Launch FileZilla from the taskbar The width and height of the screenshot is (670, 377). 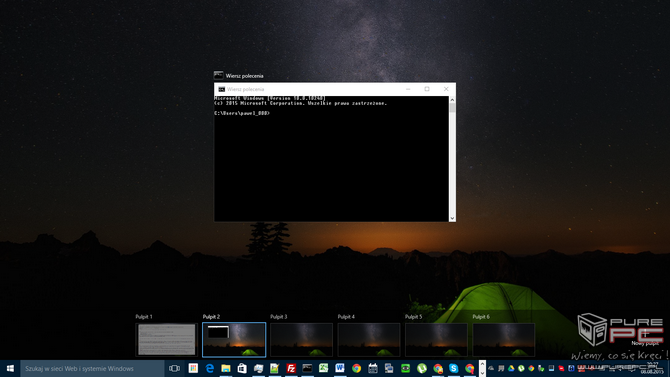(291, 368)
